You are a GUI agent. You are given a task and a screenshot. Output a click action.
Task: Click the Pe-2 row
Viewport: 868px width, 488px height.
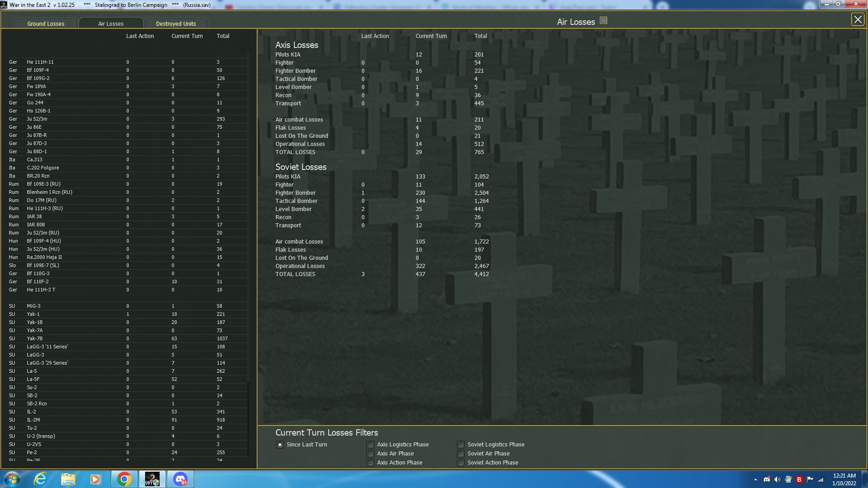tap(127, 452)
